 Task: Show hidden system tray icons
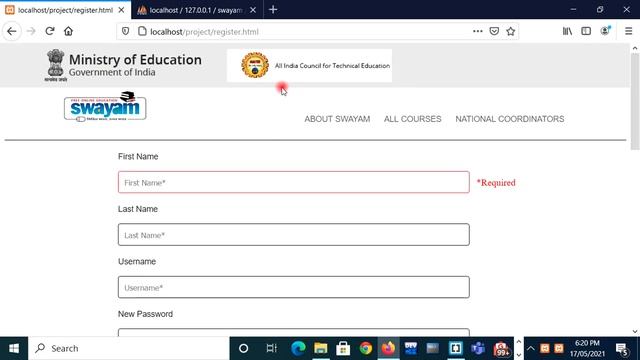(530, 348)
